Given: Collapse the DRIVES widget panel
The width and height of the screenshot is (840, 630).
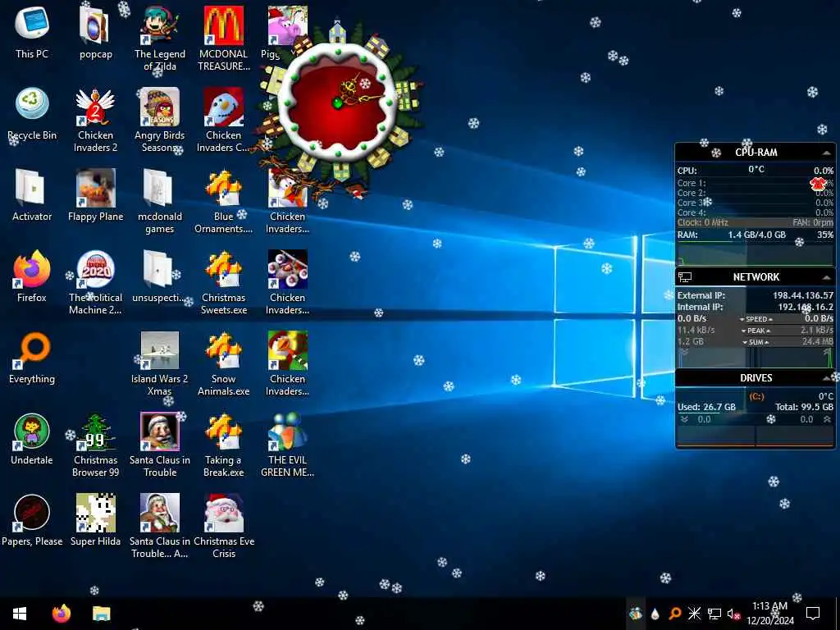Looking at the screenshot, I should pos(826,378).
